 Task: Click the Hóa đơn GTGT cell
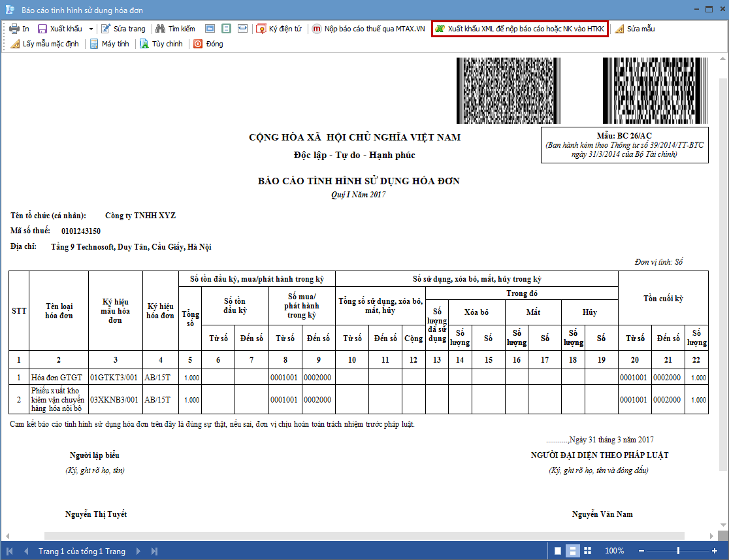pos(59,377)
